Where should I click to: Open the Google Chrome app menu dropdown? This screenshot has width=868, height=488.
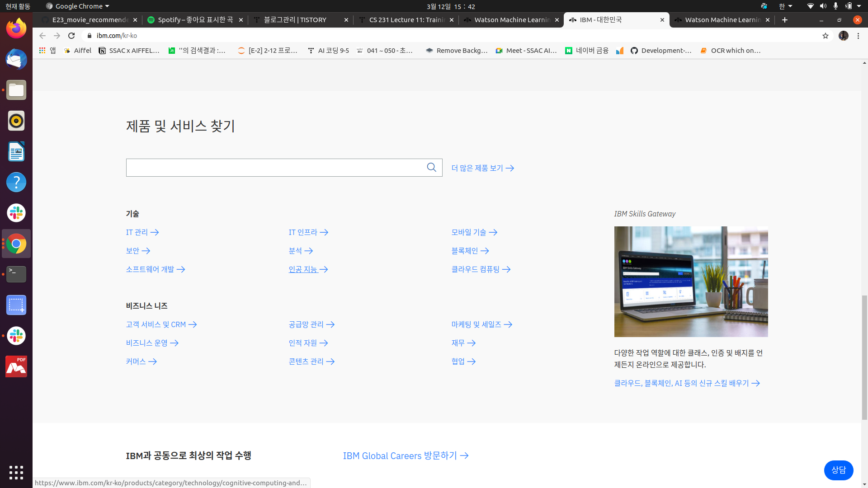[x=77, y=6]
